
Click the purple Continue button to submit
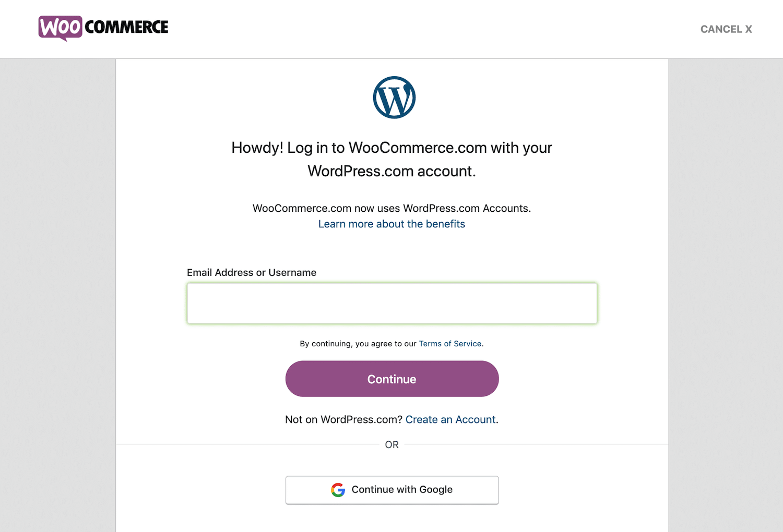click(391, 379)
